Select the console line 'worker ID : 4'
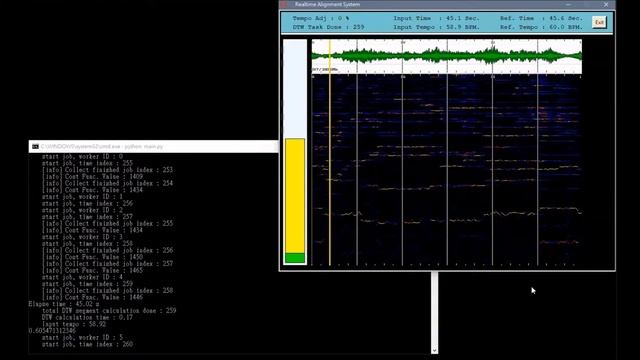This screenshot has width=640, height=360. pyautogui.click(x=82, y=277)
